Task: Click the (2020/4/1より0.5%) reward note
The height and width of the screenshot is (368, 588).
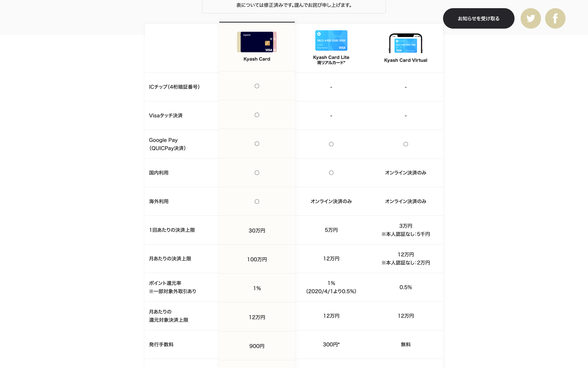Action: point(331,291)
